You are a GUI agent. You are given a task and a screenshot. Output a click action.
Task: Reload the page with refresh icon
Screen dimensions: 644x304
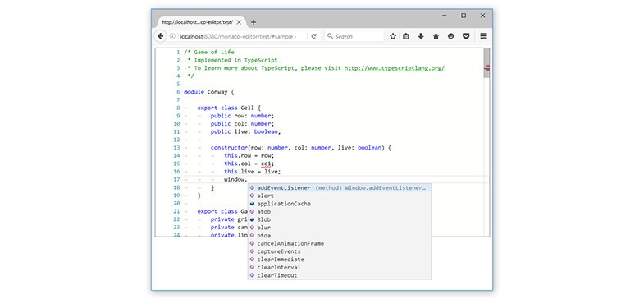coord(313,36)
